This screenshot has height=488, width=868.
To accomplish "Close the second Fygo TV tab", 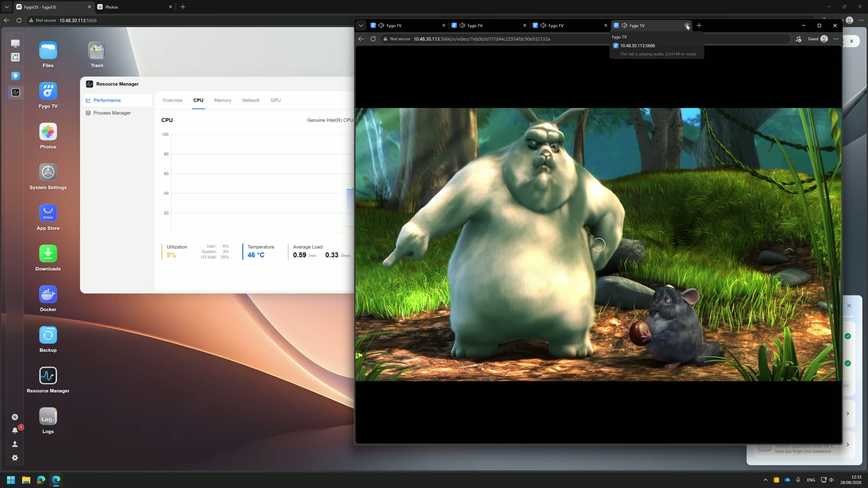I will pyautogui.click(x=524, y=25).
